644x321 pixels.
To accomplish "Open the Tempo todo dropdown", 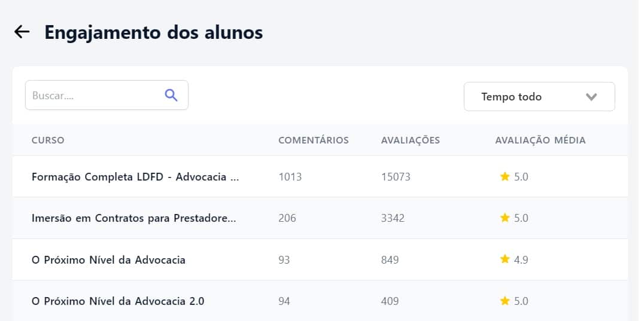I will point(539,97).
